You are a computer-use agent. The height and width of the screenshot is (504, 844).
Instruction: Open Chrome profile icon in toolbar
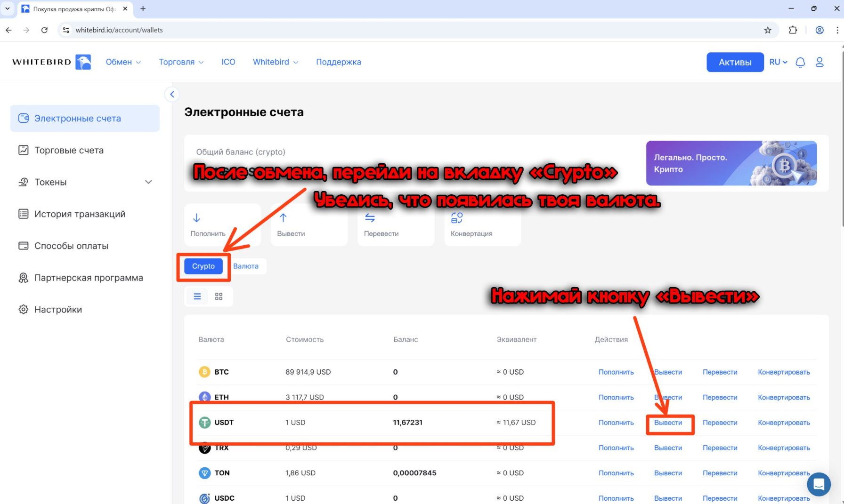pyautogui.click(x=820, y=30)
